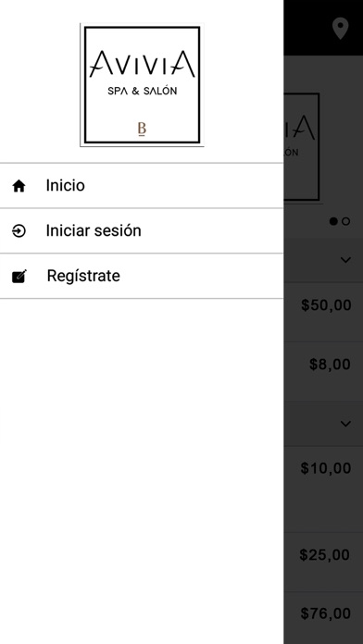The width and height of the screenshot is (363, 644).
Task: Choose Regístrate from the drawer
Action: [142, 276]
